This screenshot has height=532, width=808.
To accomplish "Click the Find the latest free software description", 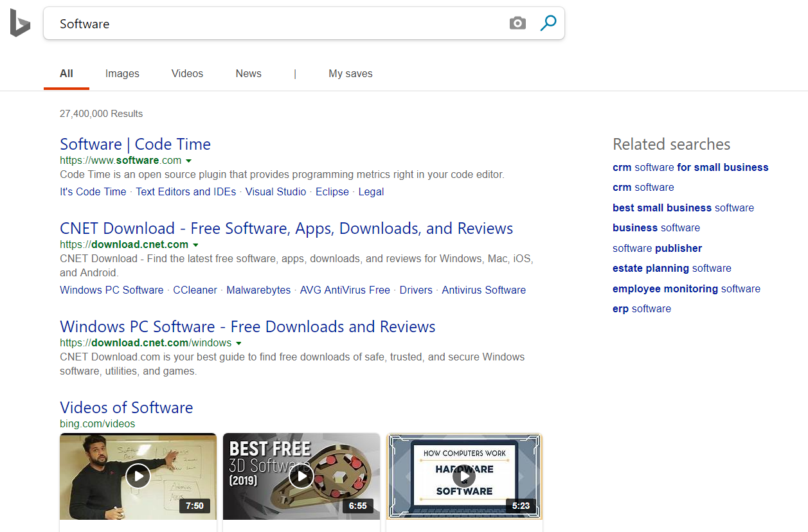I will [x=296, y=265].
